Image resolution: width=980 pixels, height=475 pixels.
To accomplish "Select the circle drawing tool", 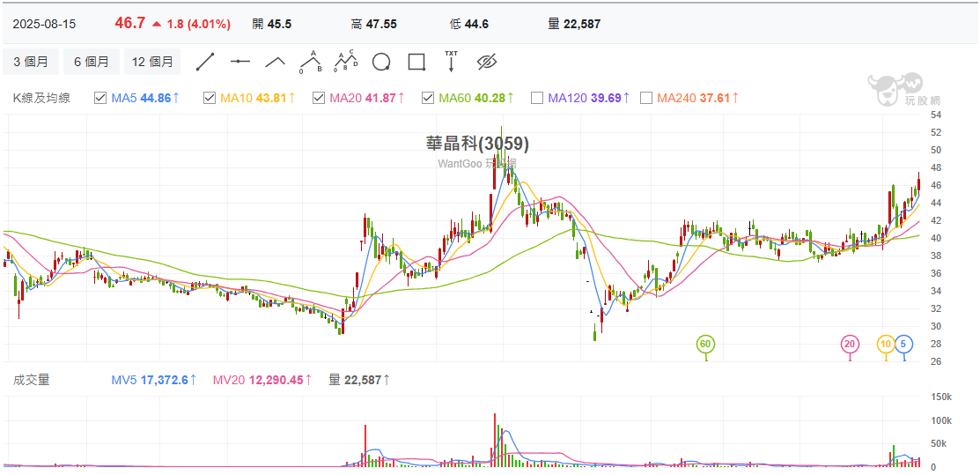I will (381, 62).
